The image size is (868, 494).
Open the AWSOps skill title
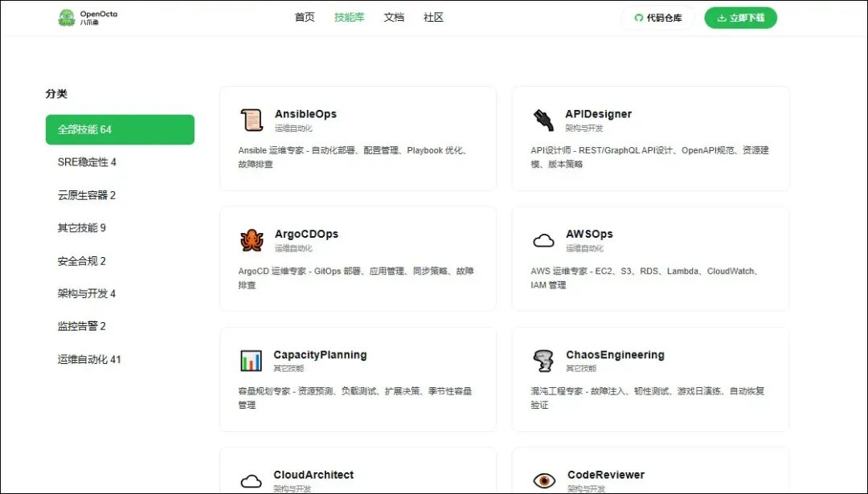(x=590, y=234)
